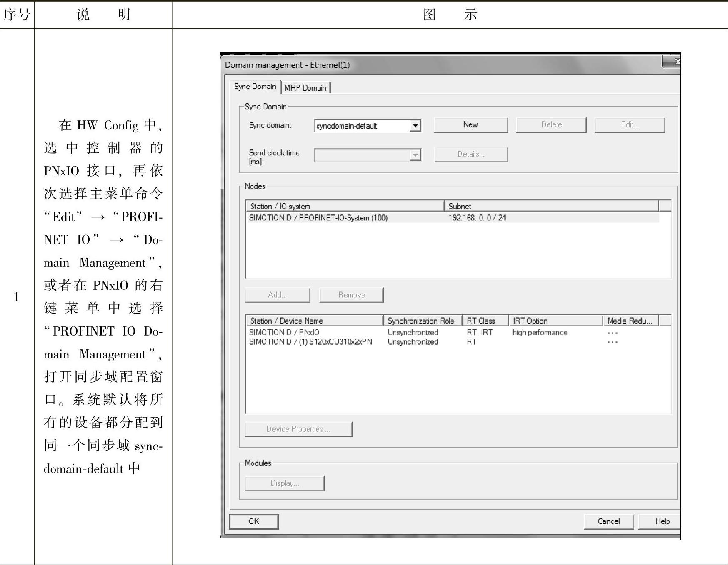
Task: Click the New sync domain button
Action: tap(470, 125)
